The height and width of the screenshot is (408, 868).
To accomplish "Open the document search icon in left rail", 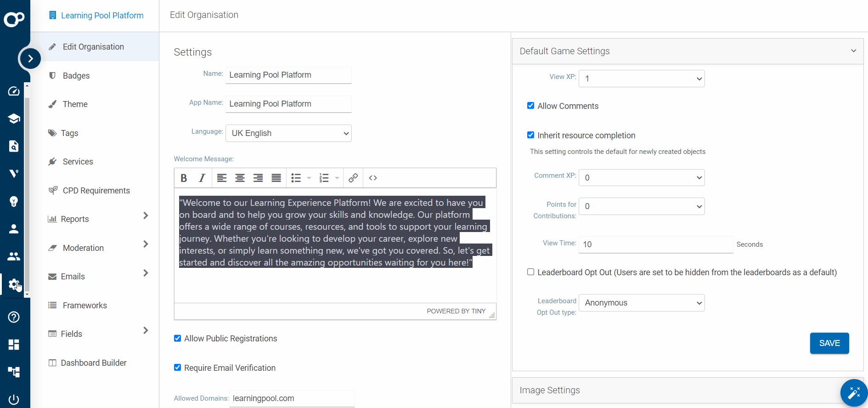I will coord(14,146).
